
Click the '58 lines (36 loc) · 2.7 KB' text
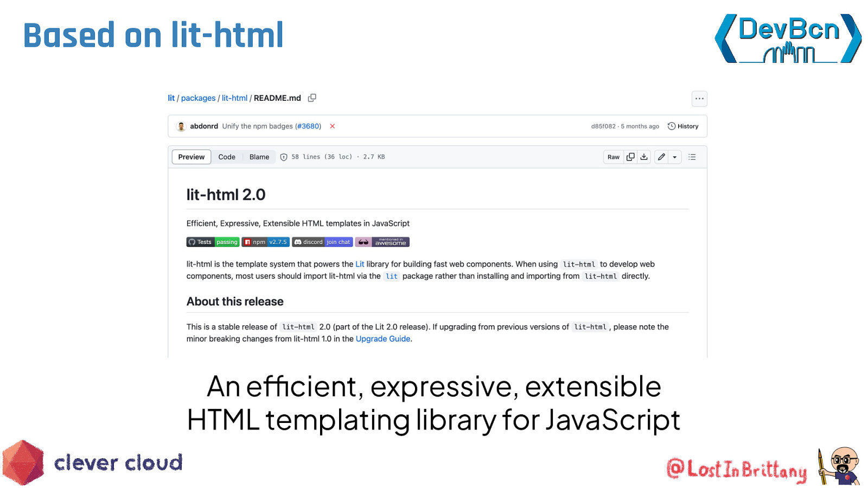(x=338, y=157)
